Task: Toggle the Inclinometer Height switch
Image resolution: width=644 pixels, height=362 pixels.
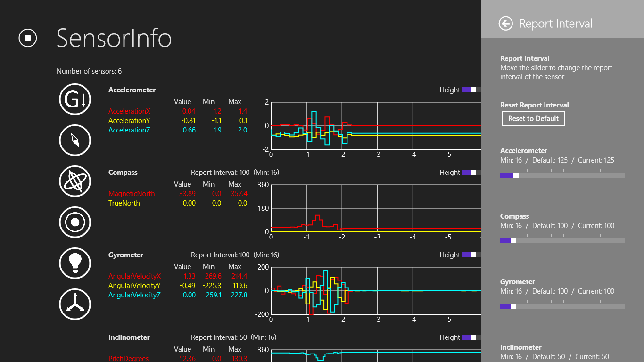Action: [471, 337]
